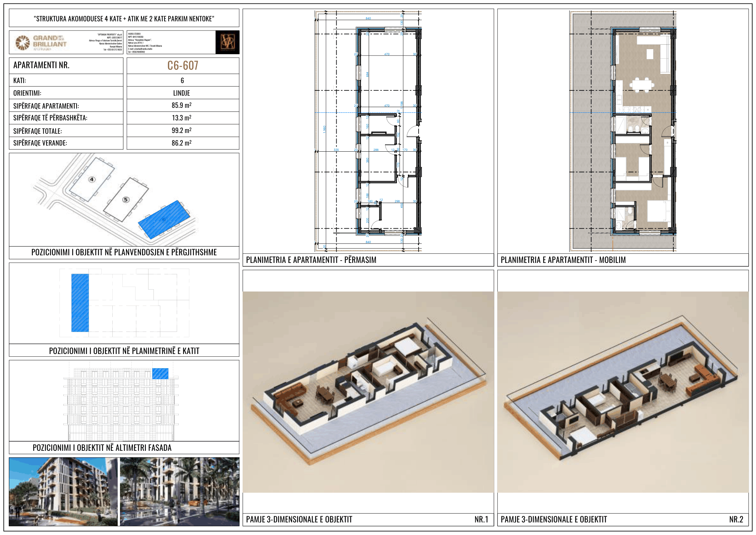
Task: Click the furnished apartment floor plan drawing
Action: (623, 131)
